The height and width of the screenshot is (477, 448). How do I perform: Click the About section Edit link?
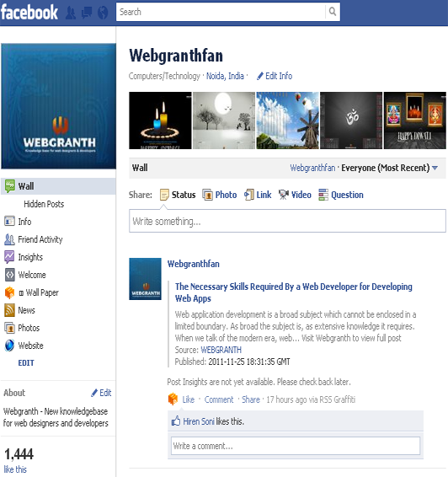pos(105,393)
